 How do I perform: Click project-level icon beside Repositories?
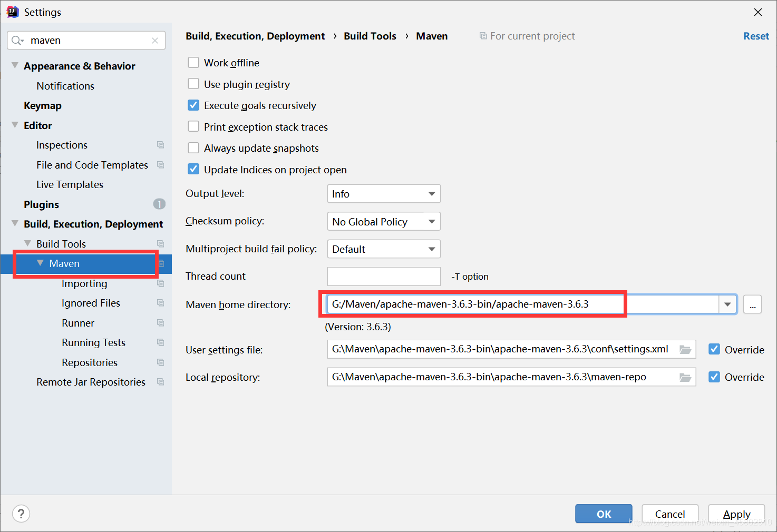click(161, 362)
